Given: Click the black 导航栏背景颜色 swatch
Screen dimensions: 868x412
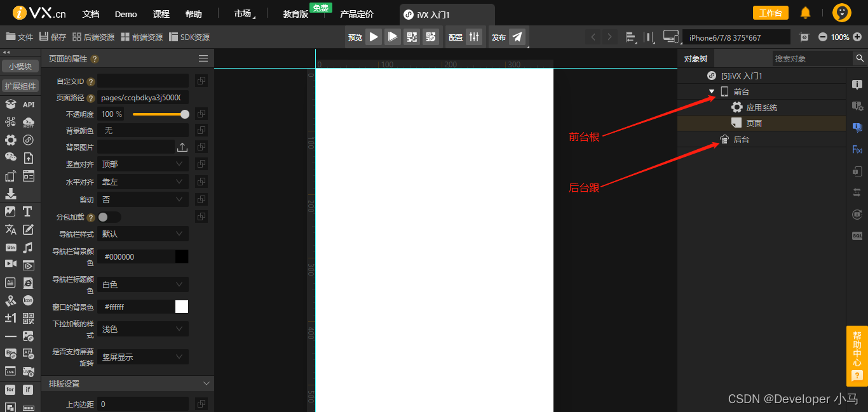Looking at the screenshot, I should pyautogui.click(x=182, y=256).
